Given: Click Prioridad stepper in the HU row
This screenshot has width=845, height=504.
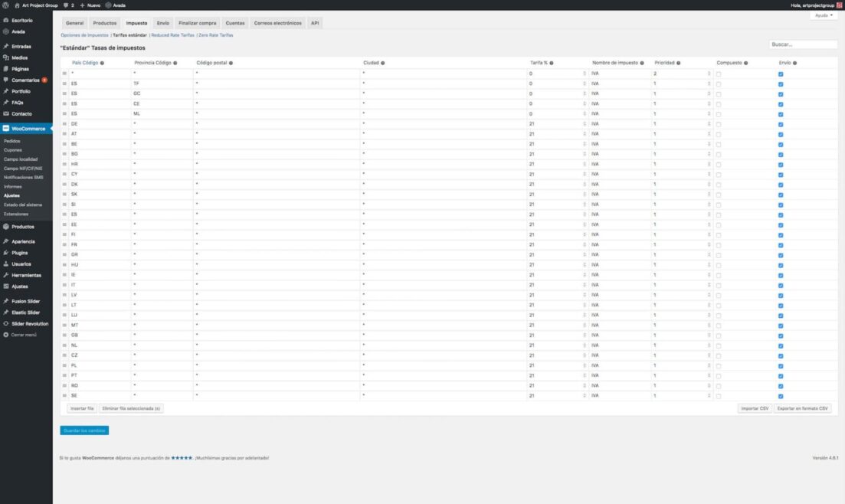Looking at the screenshot, I should (709, 265).
